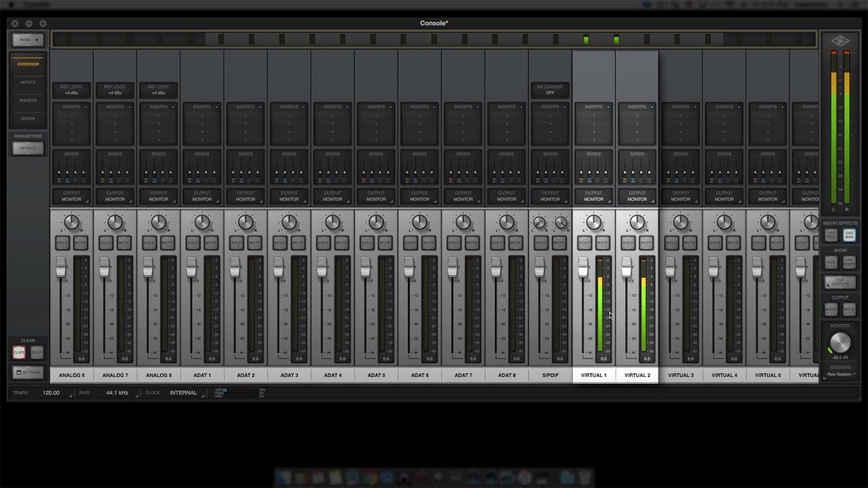Switch to the SENDS view
This screenshot has height=488, width=868.
[x=28, y=119]
